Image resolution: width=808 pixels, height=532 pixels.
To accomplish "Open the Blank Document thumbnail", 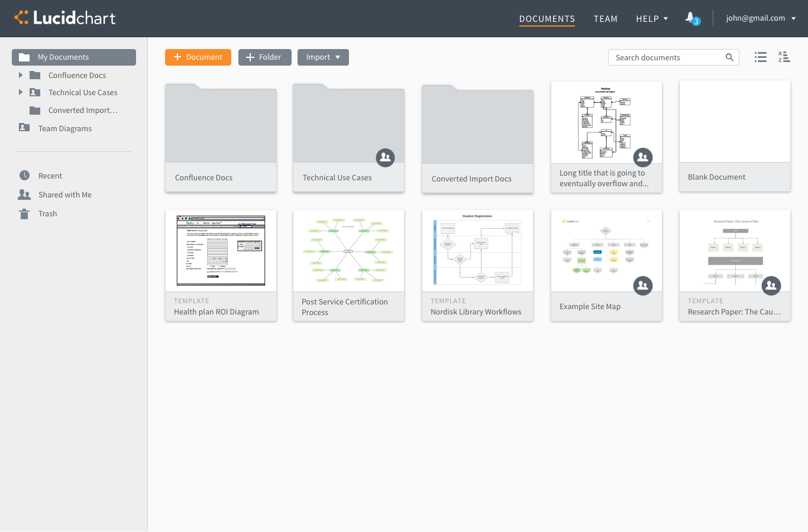I will tap(735, 121).
